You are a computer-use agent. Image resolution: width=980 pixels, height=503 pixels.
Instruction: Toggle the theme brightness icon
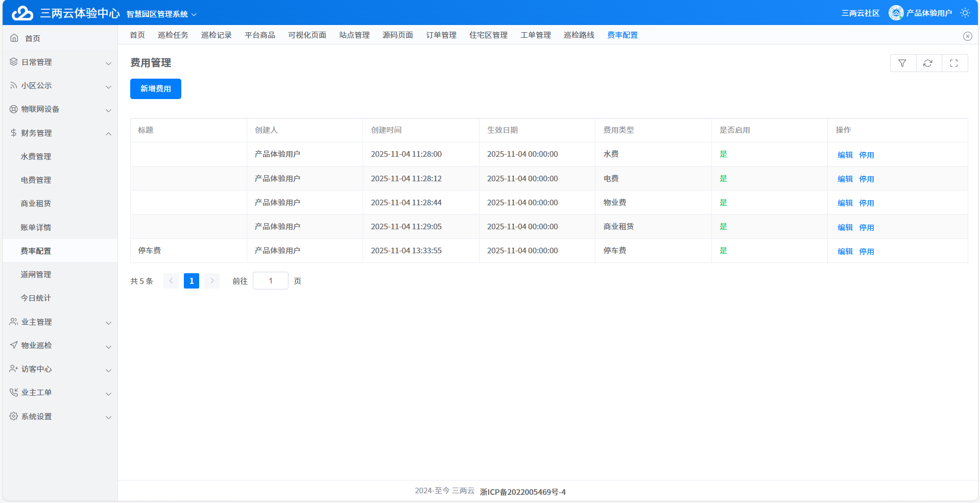(x=965, y=13)
